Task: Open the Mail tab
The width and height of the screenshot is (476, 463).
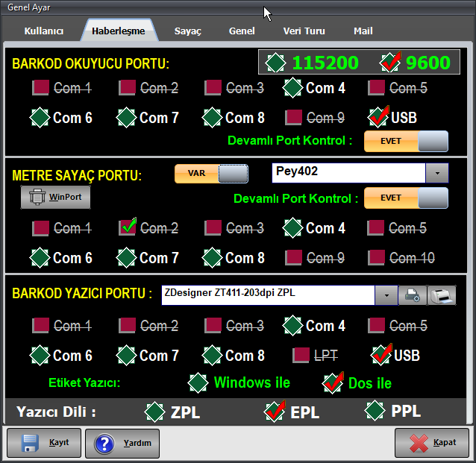Action: coord(363,31)
